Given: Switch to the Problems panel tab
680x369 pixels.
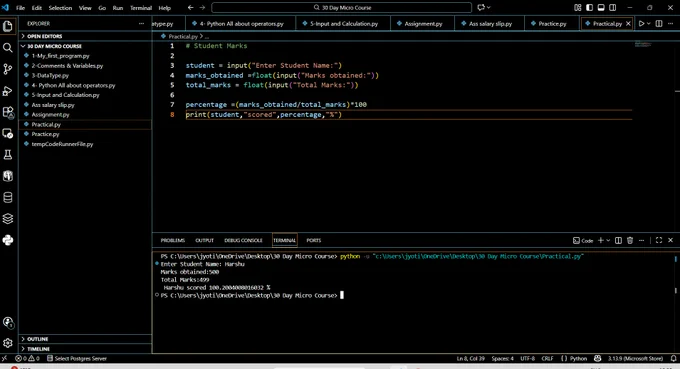Looking at the screenshot, I should pyautogui.click(x=173, y=240).
